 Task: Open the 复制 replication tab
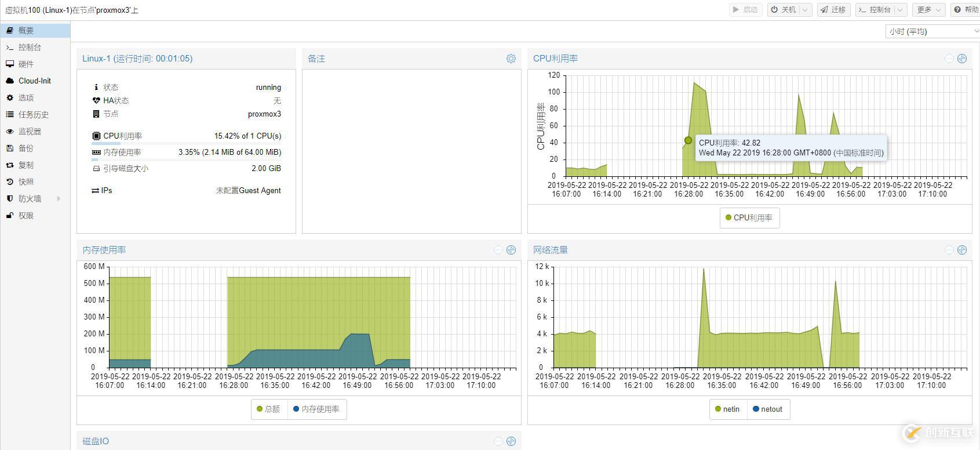tap(35, 165)
